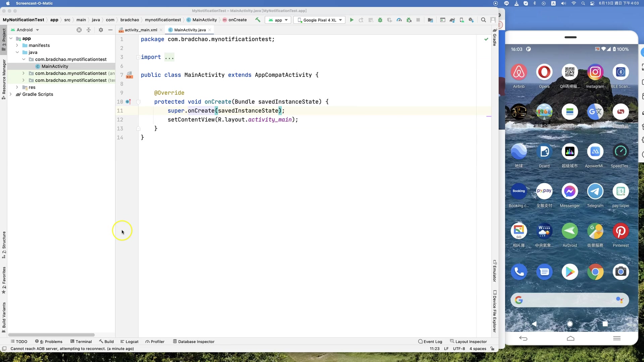Click the Debug app bug icon
Screen dimensions: 644x362
click(x=380, y=20)
